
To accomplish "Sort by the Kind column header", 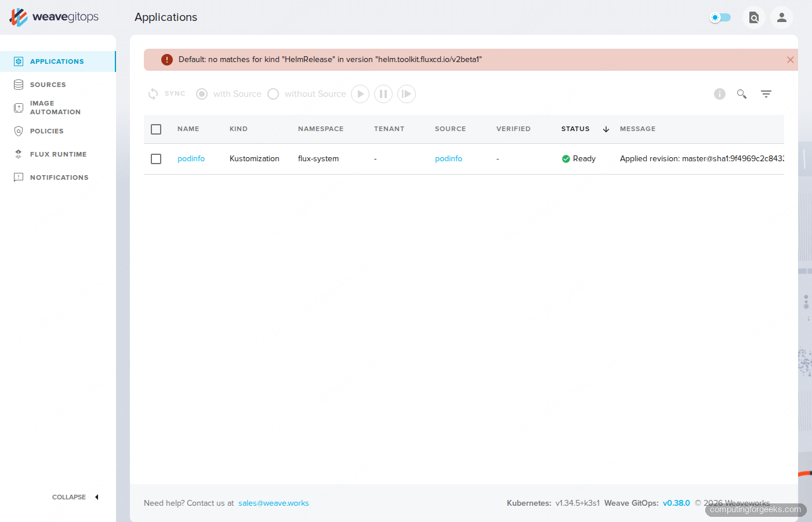I will (x=238, y=129).
